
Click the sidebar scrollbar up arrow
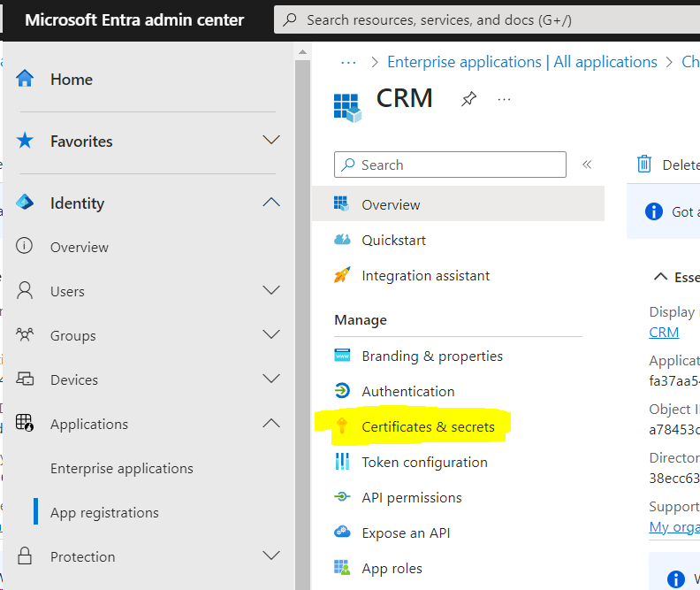click(302, 52)
